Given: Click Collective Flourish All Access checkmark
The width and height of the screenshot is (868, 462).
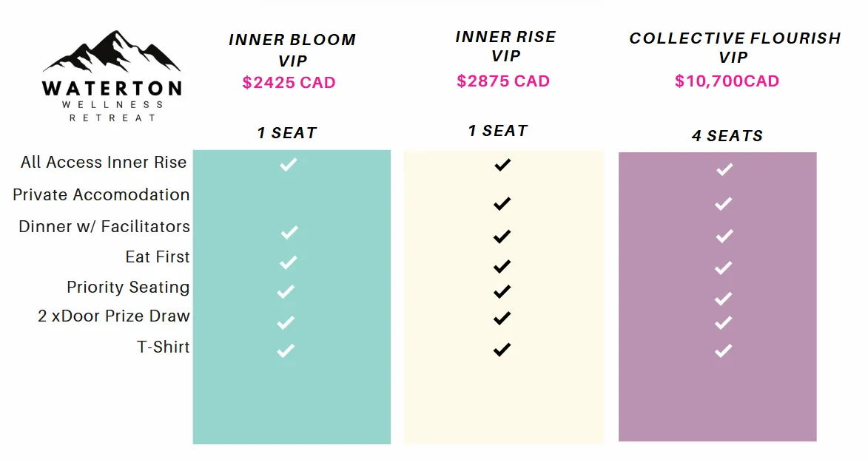Looking at the screenshot, I should click(x=724, y=169).
